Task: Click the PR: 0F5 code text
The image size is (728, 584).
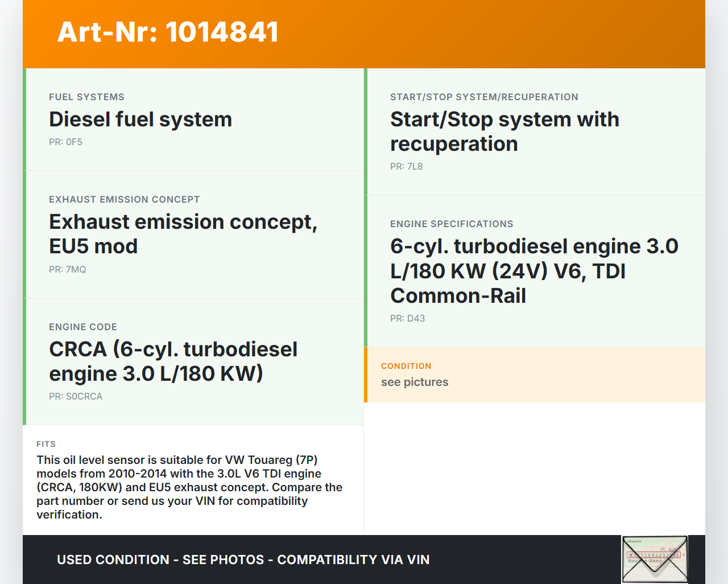Action: pyautogui.click(x=65, y=142)
